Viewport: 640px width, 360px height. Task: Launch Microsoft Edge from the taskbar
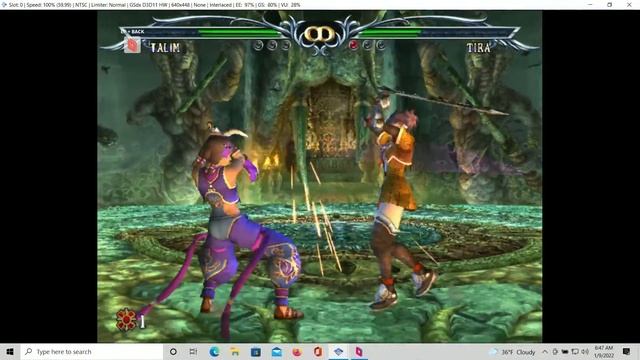pos(214,351)
